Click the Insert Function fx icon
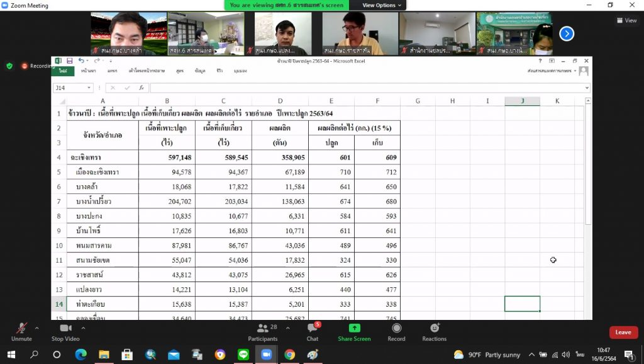Viewport: 644px width, 364px height. point(142,88)
